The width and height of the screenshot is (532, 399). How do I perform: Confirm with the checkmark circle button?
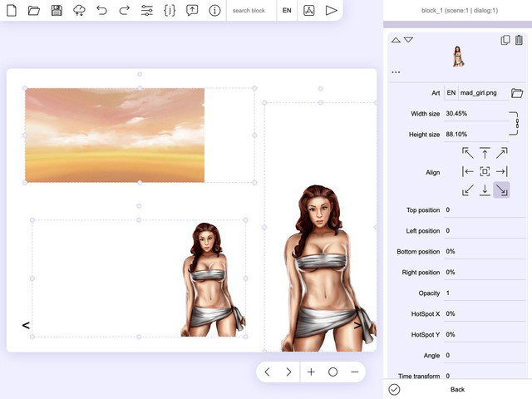[x=394, y=390]
